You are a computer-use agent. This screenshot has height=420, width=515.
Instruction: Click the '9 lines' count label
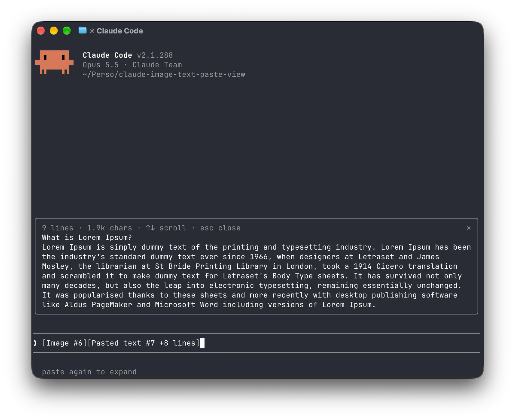click(x=58, y=228)
